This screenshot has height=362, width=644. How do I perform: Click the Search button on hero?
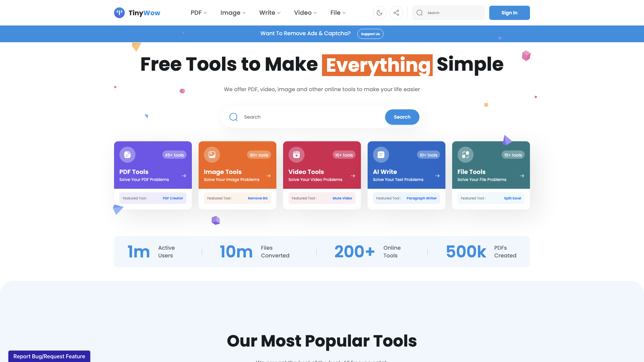click(402, 117)
